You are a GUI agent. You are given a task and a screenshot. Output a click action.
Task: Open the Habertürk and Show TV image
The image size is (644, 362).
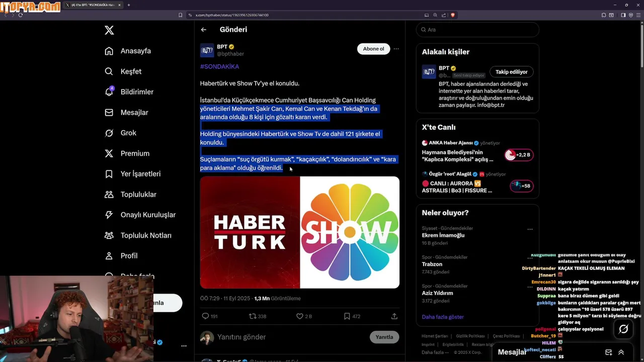coord(300,232)
